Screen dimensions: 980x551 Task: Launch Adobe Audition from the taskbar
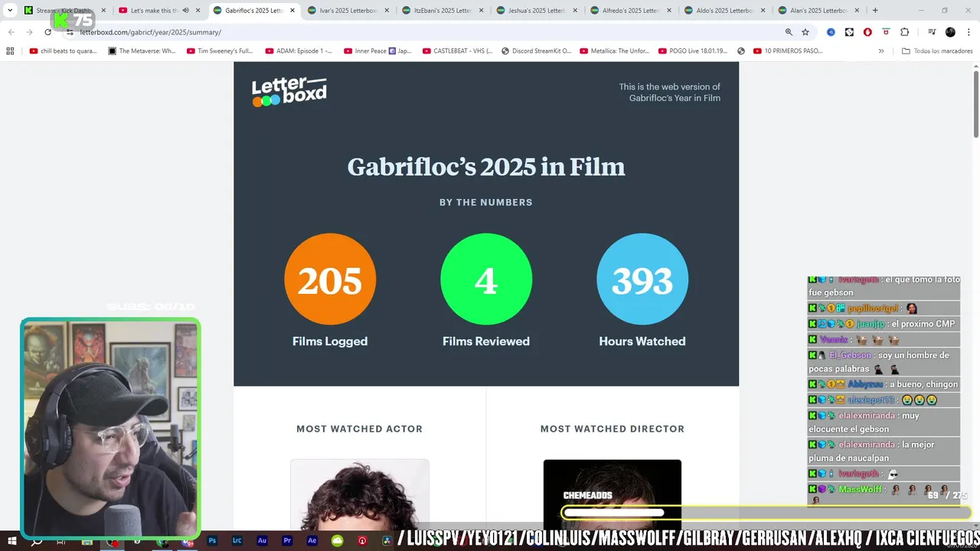(262, 541)
